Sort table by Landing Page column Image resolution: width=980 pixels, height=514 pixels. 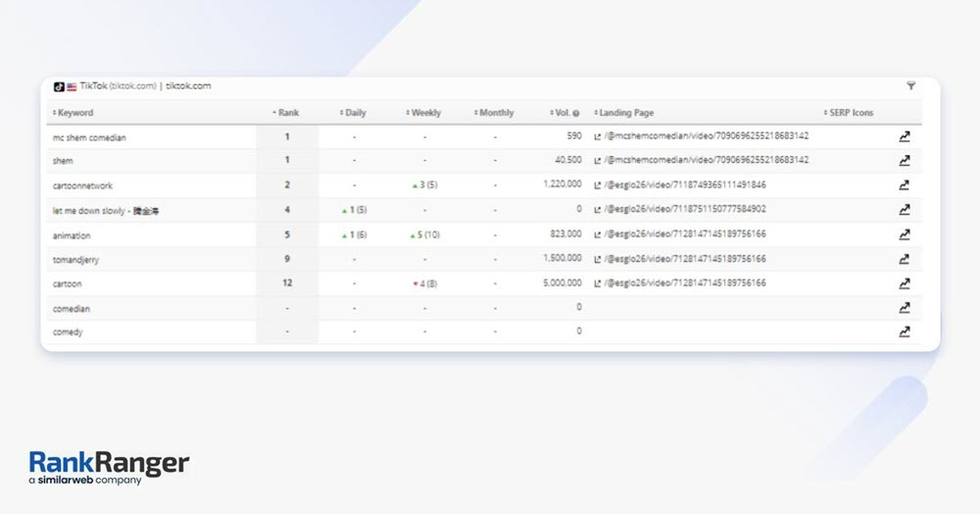coord(627,113)
